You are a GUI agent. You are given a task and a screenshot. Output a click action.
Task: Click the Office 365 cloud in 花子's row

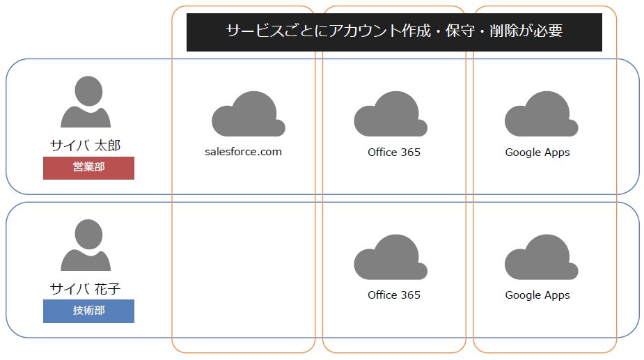pyautogui.click(x=391, y=257)
